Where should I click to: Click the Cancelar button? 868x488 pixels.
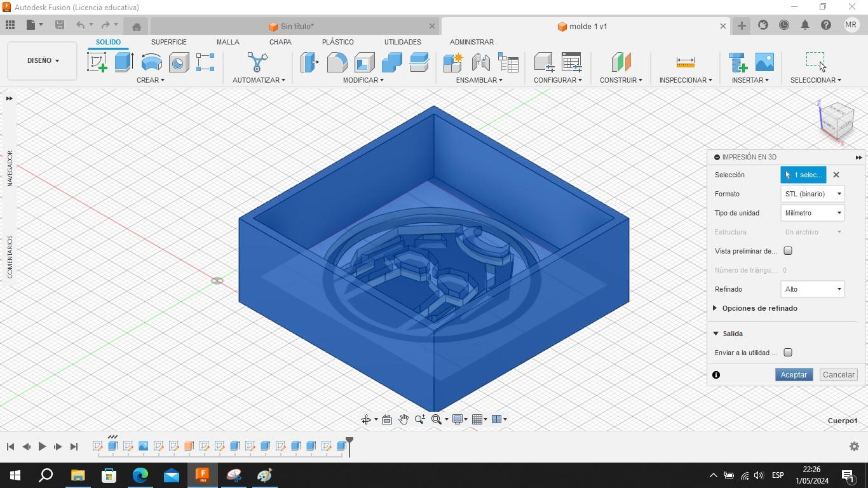(839, 375)
